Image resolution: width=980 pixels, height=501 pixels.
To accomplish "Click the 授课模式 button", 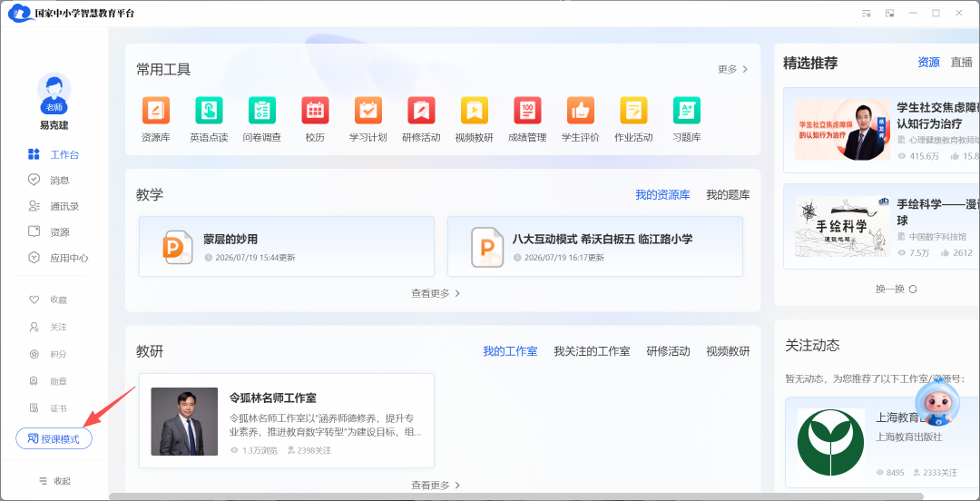I will click(x=54, y=439).
